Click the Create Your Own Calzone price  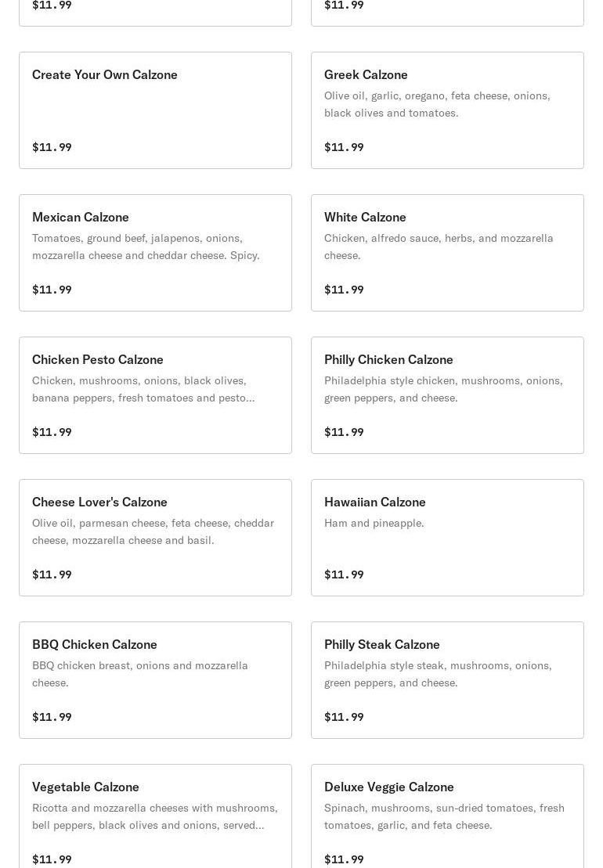click(52, 147)
